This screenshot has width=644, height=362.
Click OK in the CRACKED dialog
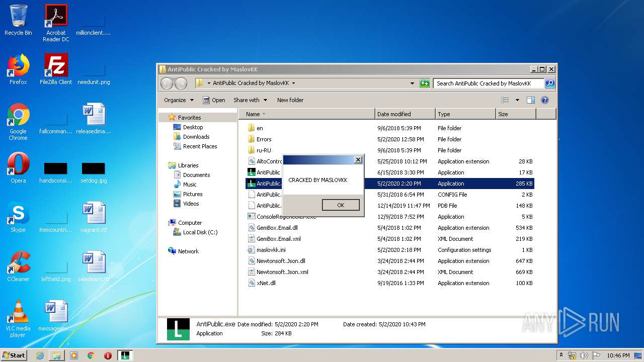point(341,205)
